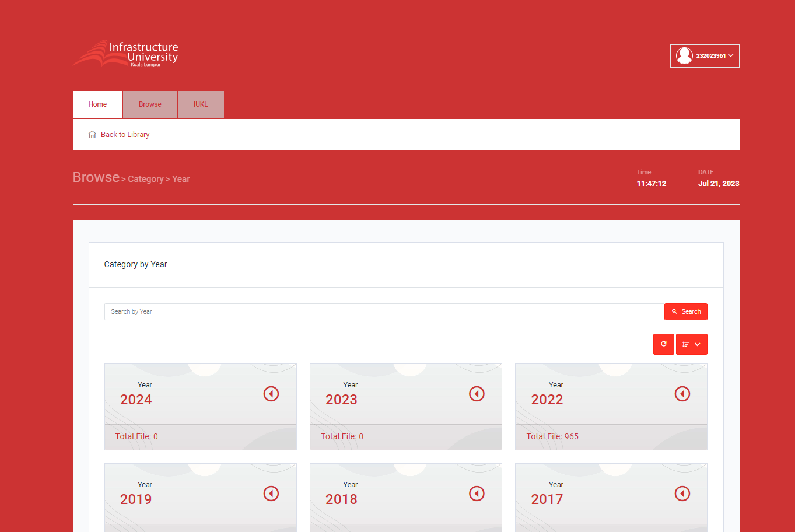The width and height of the screenshot is (795, 532).
Task: Select the year 2024 label
Action: [x=136, y=400]
